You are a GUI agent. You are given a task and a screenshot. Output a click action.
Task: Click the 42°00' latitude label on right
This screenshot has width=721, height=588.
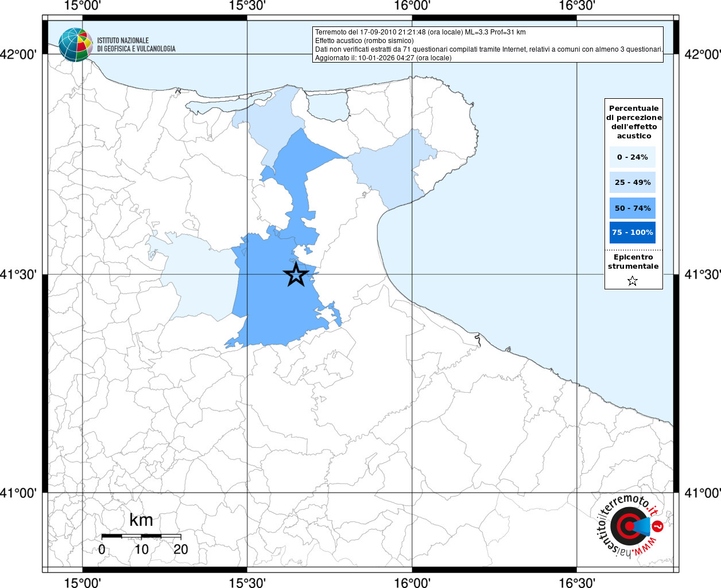(703, 55)
